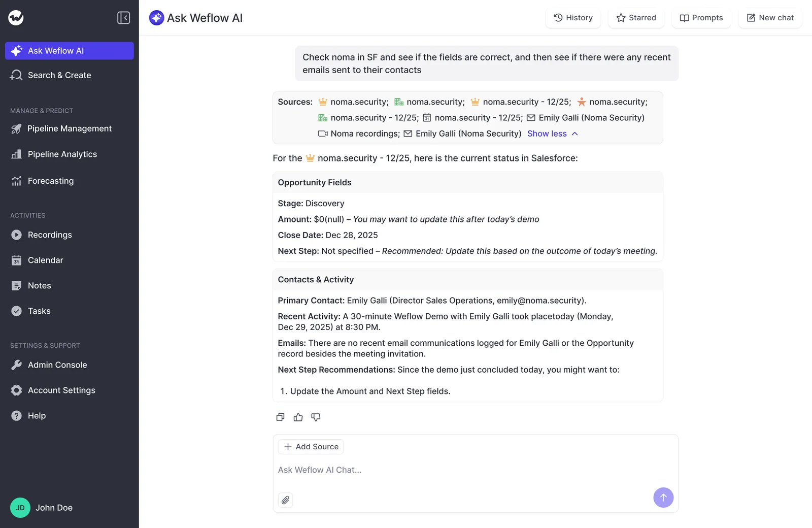The image size is (812, 528).
Task: Open chat History
Action: 573,18
